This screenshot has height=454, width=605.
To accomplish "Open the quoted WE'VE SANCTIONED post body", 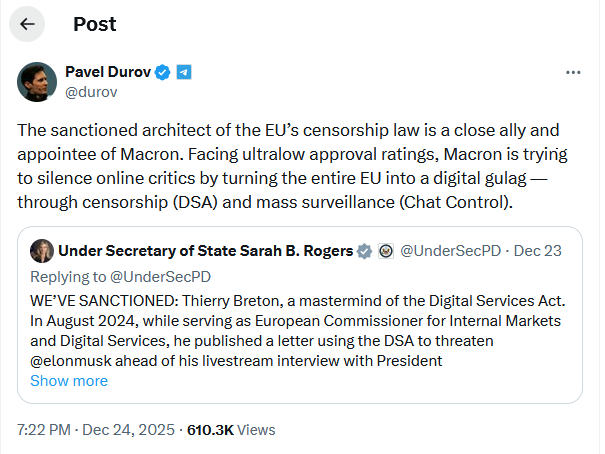I will [x=300, y=320].
